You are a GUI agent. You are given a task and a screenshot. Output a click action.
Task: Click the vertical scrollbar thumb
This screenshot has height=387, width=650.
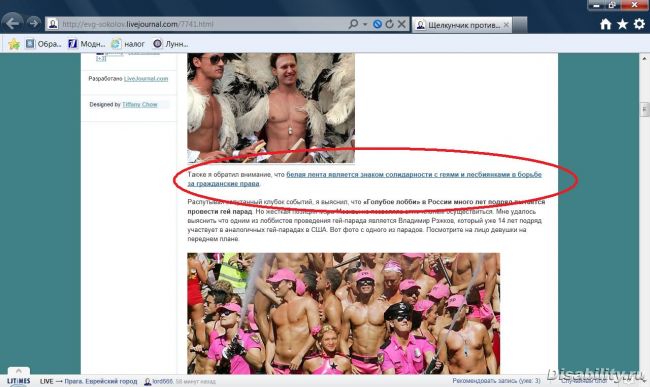[x=645, y=109]
